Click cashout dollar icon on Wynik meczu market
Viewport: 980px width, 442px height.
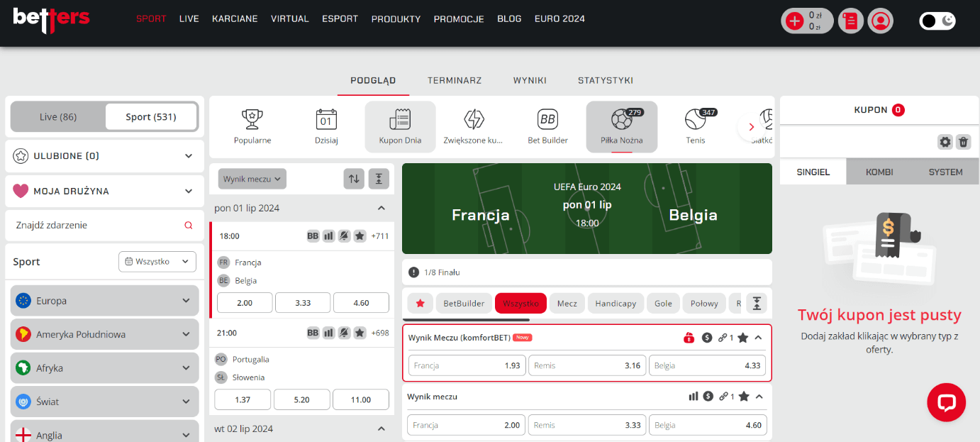pyautogui.click(x=708, y=397)
